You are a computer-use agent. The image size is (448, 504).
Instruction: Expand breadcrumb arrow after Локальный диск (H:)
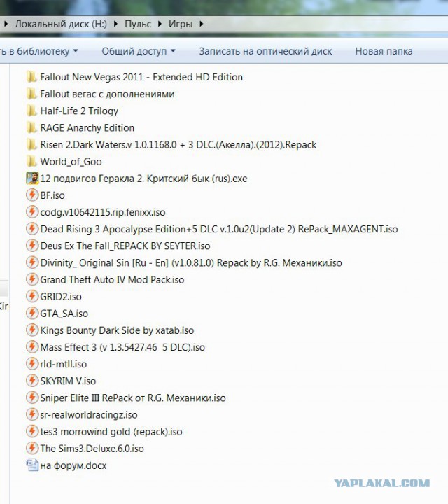115,24
